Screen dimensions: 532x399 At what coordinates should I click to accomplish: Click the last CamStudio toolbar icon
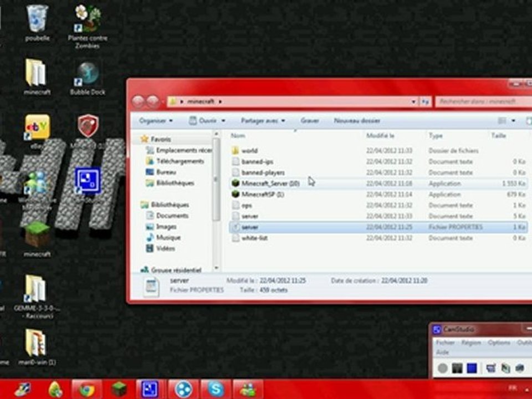click(x=520, y=368)
